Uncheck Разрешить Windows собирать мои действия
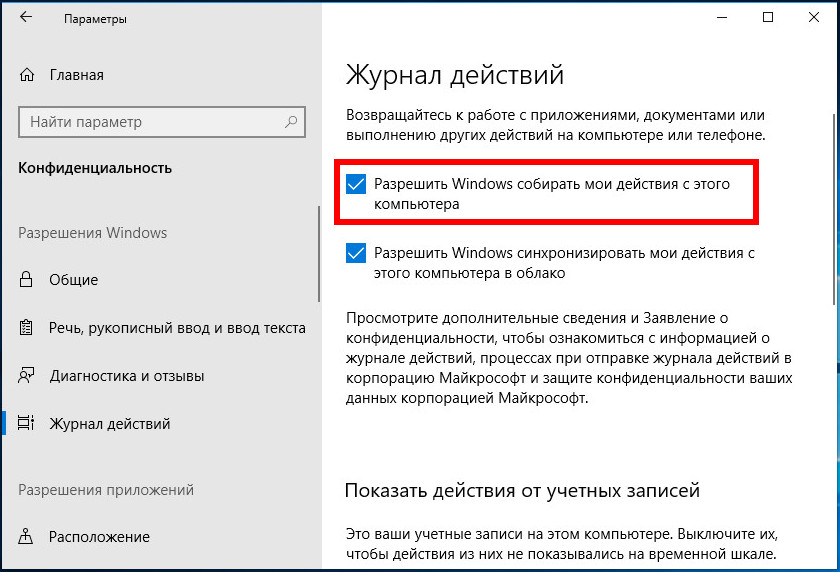The image size is (840, 572). tap(356, 184)
